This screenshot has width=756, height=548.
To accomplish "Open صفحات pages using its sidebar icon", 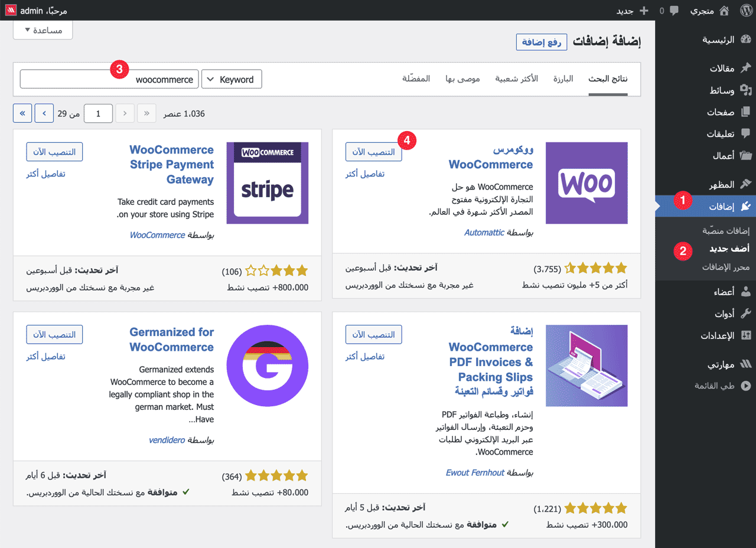I will pos(745,112).
